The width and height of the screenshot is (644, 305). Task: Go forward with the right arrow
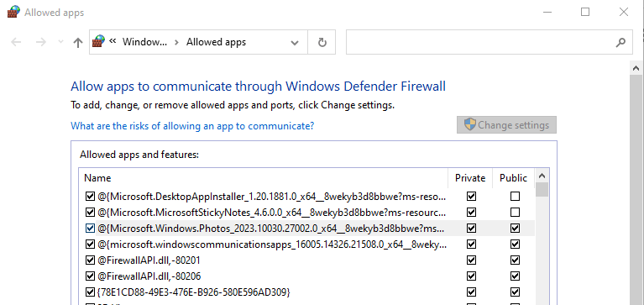tap(40, 42)
